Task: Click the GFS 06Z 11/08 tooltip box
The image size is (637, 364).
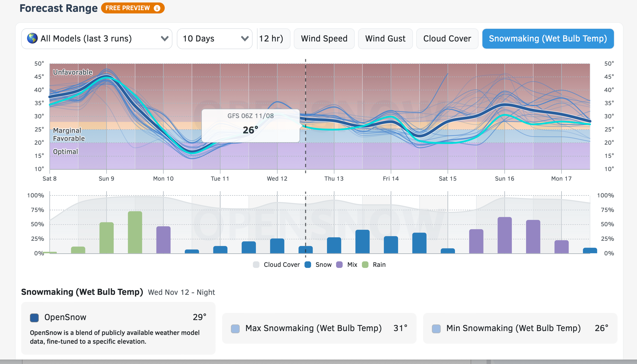Action: click(250, 125)
